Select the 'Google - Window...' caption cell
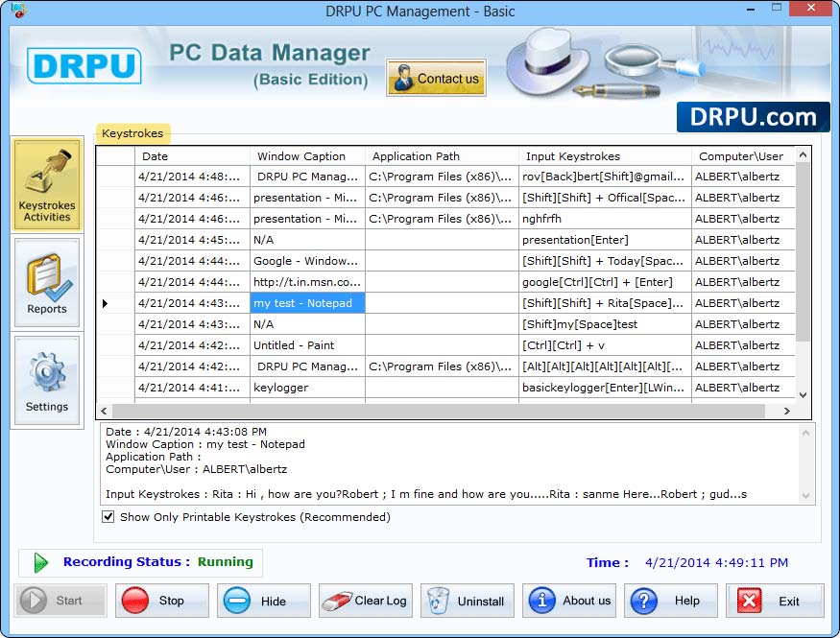The height and width of the screenshot is (638, 840). [x=307, y=261]
